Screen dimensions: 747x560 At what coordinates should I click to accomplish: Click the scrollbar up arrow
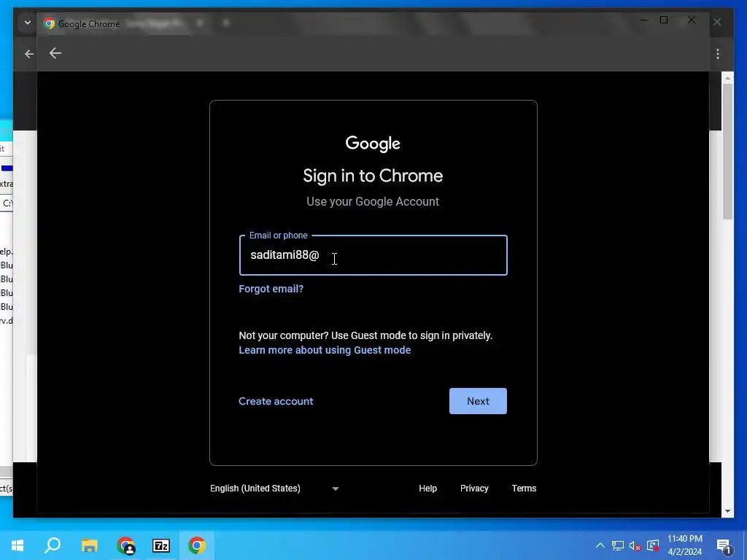tap(727, 77)
